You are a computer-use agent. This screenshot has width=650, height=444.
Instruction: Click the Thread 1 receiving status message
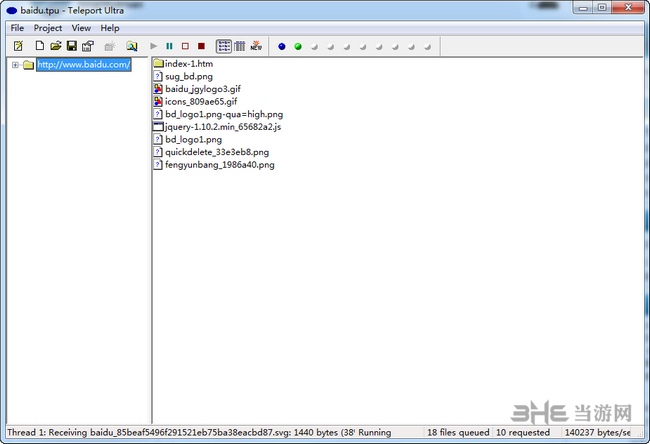pyautogui.click(x=181, y=432)
